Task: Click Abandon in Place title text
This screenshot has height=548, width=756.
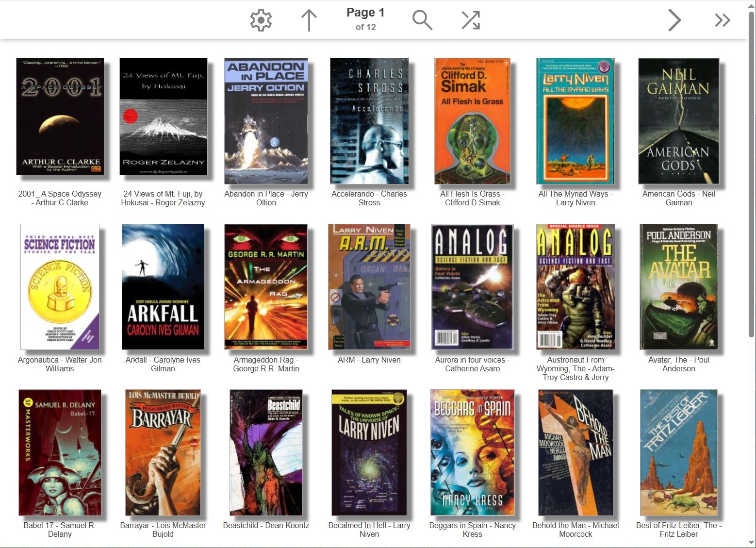Action: (266, 198)
